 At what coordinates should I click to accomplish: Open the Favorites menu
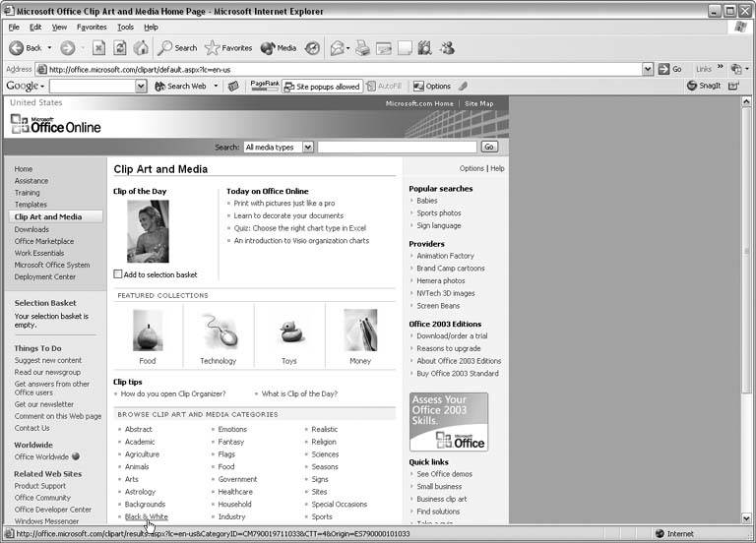tap(92, 27)
